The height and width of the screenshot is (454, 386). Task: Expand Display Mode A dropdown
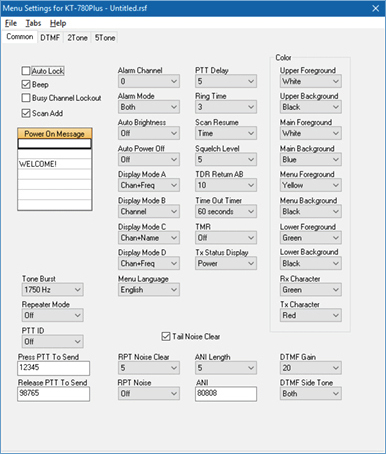(x=149, y=185)
